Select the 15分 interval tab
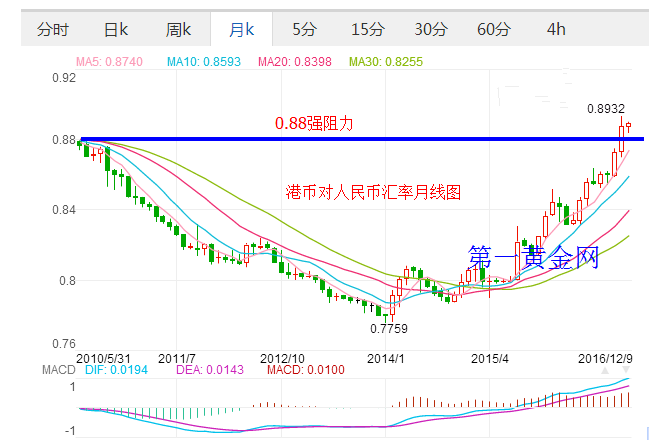 (x=367, y=29)
